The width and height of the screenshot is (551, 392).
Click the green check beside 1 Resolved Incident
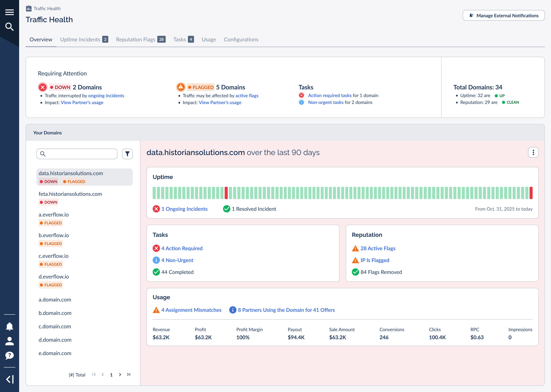[x=227, y=209]
